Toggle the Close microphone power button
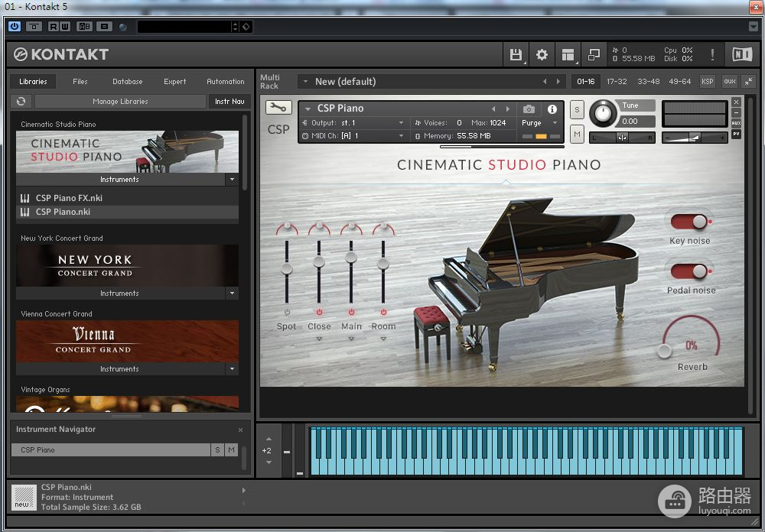The height and width of the screenshot is (532, 765). coord(319,312)
